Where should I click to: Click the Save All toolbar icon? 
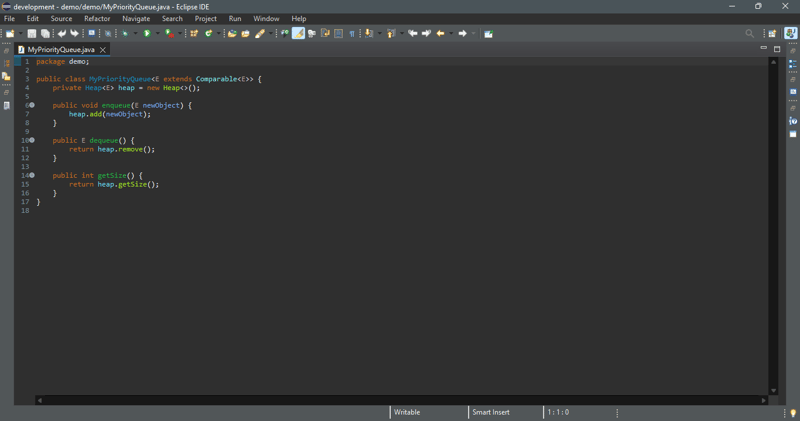tap(45, 34)
